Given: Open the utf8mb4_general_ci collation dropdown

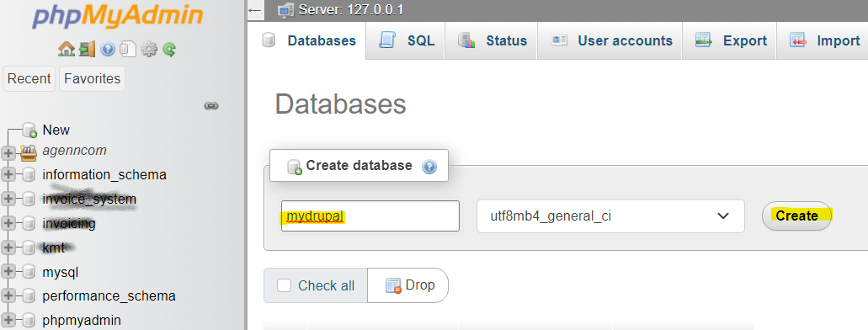Looking at the screenshot, I should tap(610, 216).
